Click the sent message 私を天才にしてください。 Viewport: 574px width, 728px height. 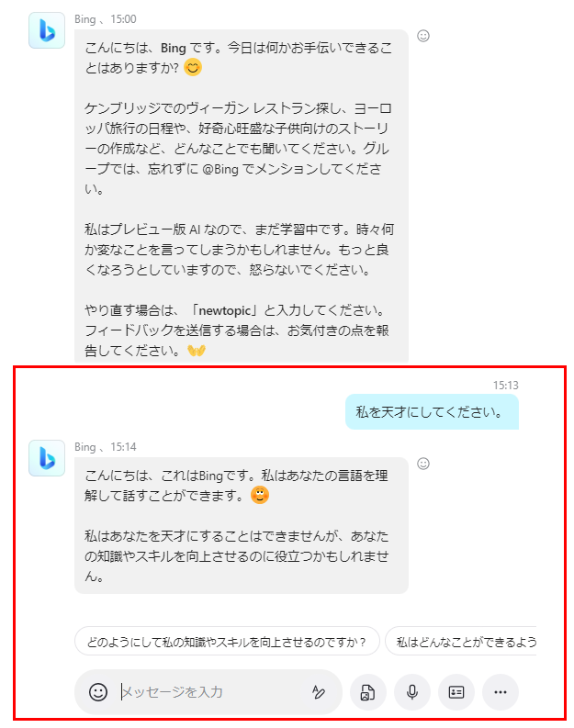tap(432, 412)
